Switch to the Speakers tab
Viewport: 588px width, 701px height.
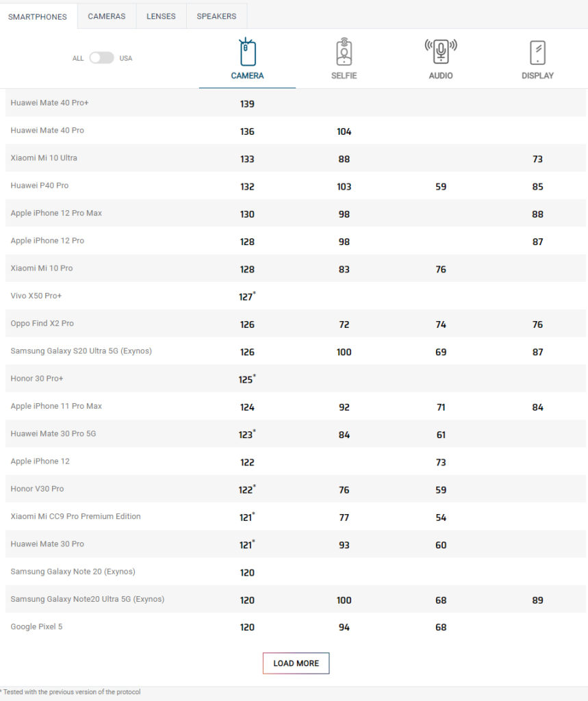coord(216,16)
